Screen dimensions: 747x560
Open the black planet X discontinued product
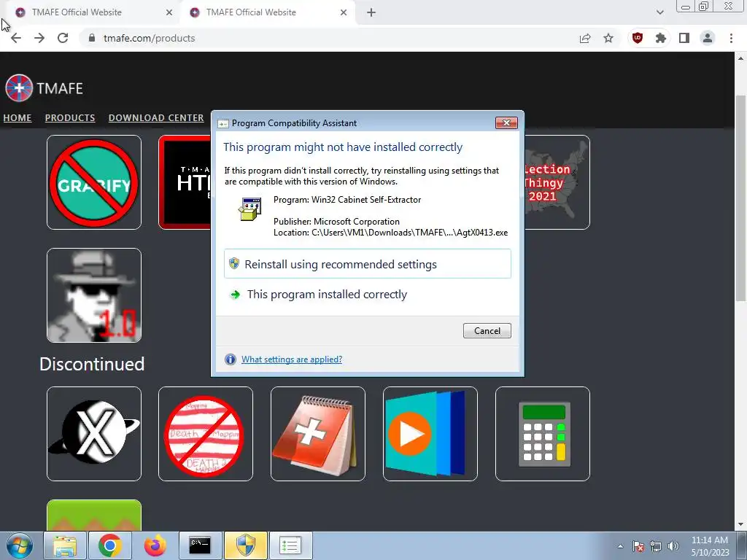coord(94,434)
